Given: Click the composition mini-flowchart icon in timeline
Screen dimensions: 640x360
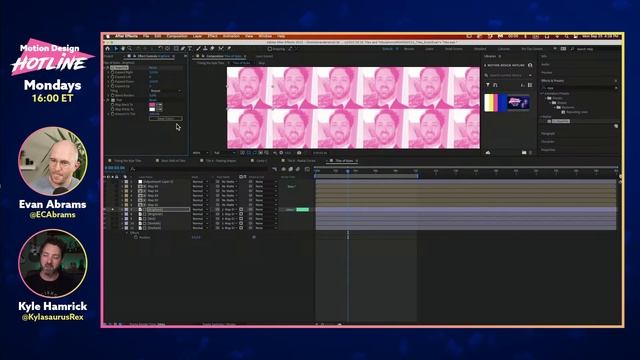Looking at the screenshot, I should pyautogui.click(x=275, y=169).
